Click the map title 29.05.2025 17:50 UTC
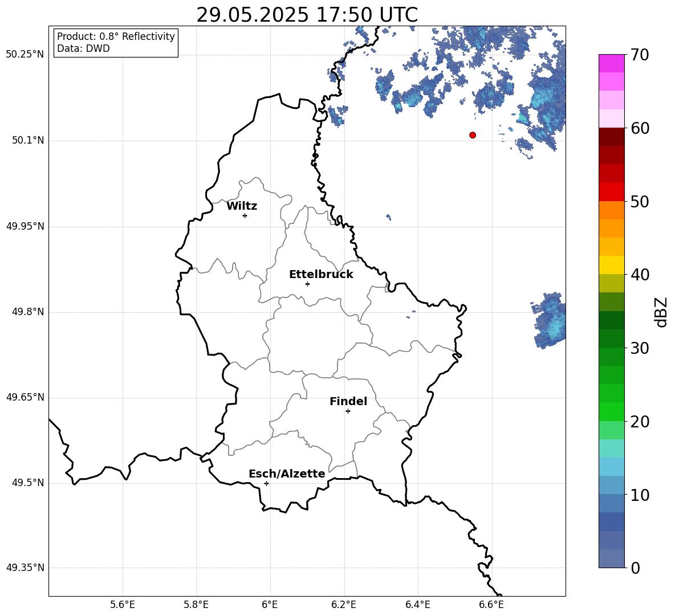This screenshot has height=616, width=675. [307, 15]
